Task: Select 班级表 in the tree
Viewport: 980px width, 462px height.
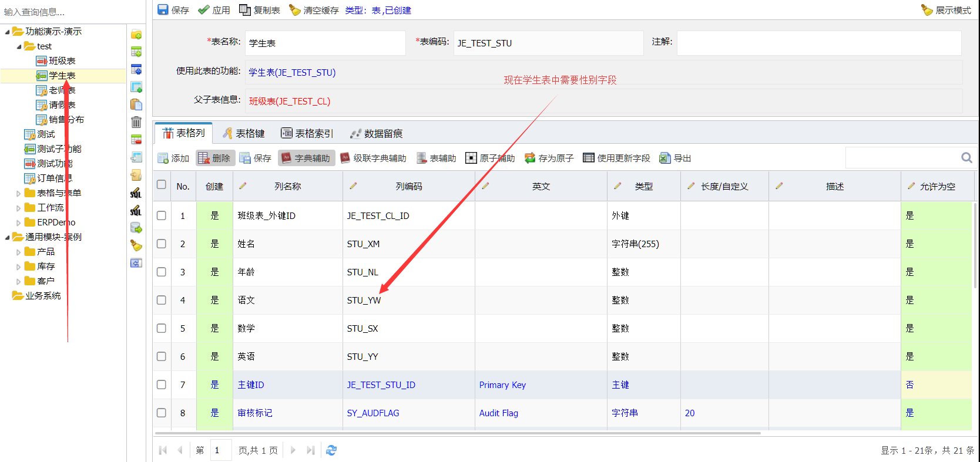Action: point(62,61)
